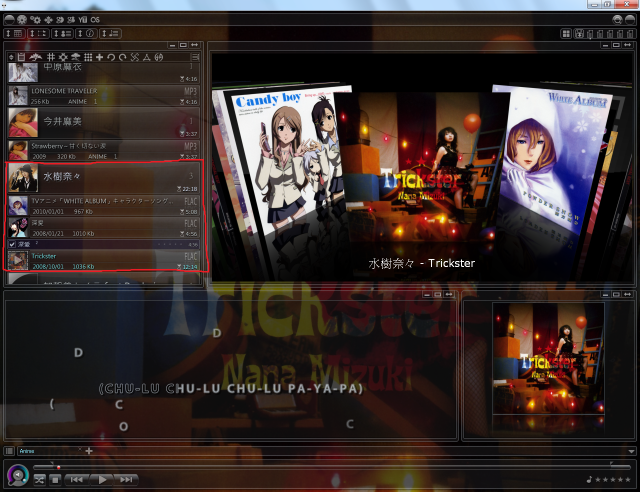Set the star rating next to the music note
Viewport: 640px width, 492px height.
[613, 479]
